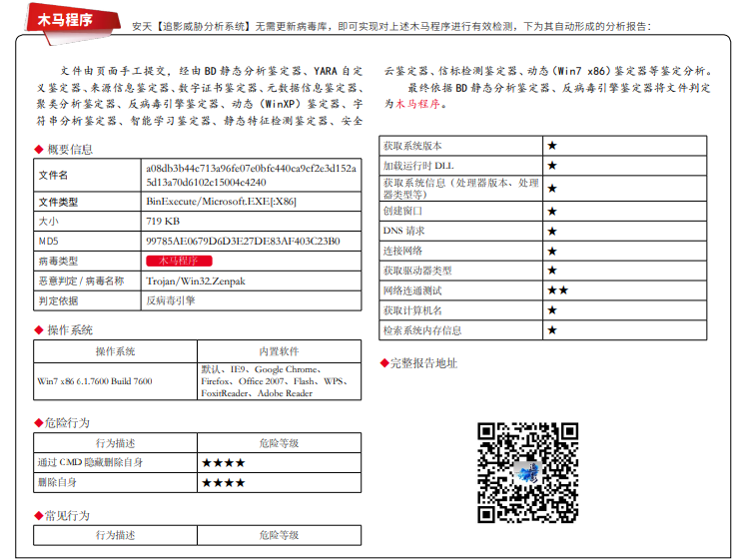
Task: Select the 概要信息 section heading
Action: point(70,150)
